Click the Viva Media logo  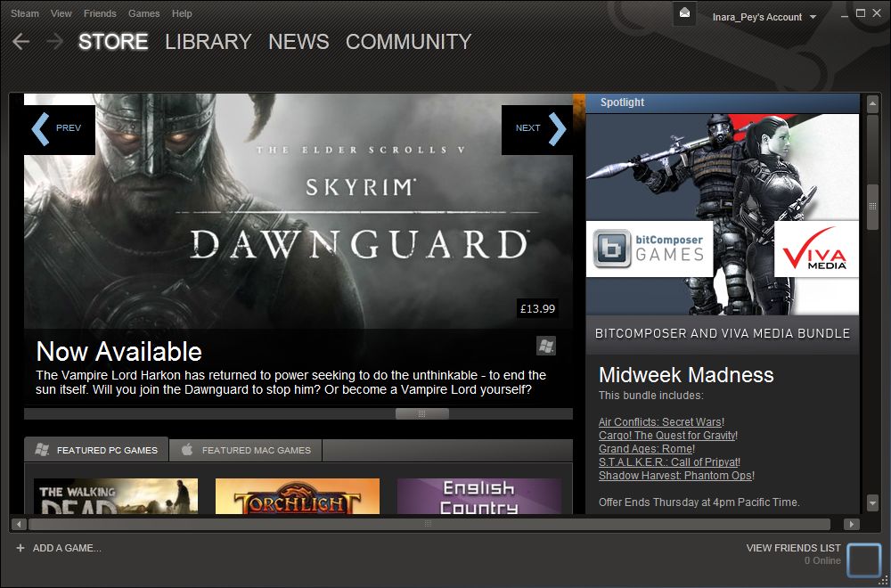point(815,249)
